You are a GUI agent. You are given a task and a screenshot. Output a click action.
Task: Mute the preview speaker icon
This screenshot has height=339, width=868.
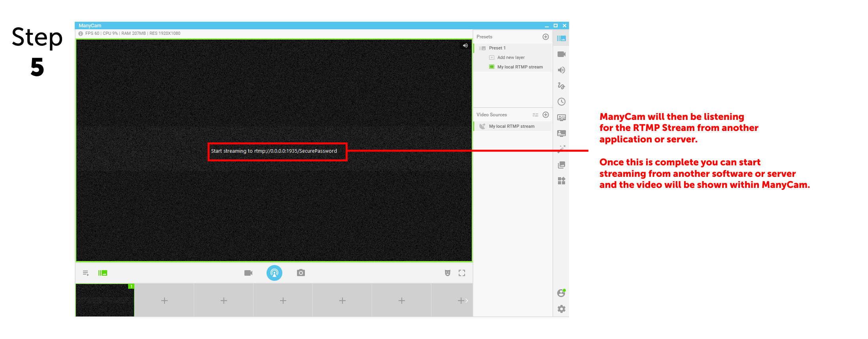(x=465, y=45)
